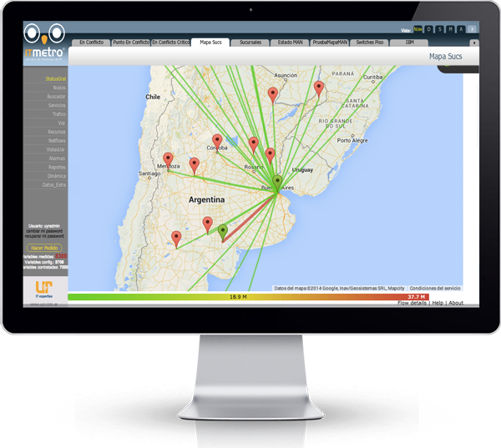The image size is (501, 448).
Task: Switch view to Now
Action: coord(417,29)
